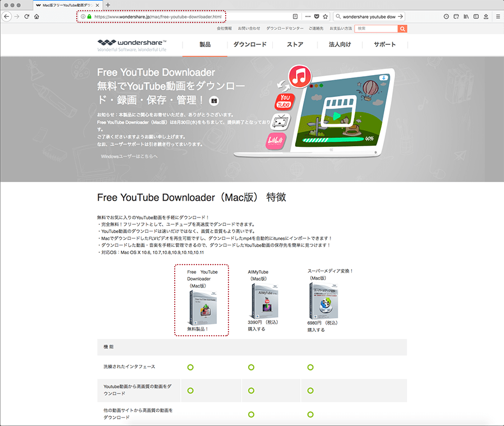This screenshot has width=504, height=426.
Task: Click the search magnifier in browser search box
Action: tap(338, 16)
